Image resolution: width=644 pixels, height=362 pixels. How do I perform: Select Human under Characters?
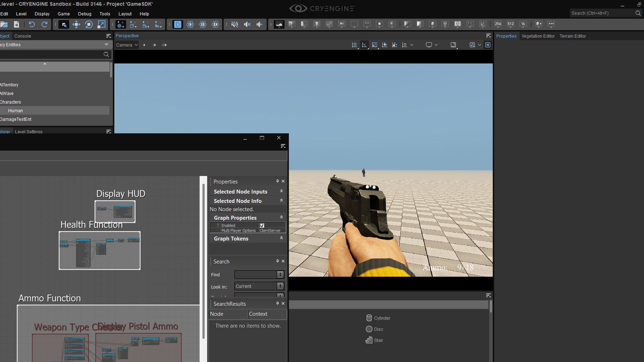15,110
